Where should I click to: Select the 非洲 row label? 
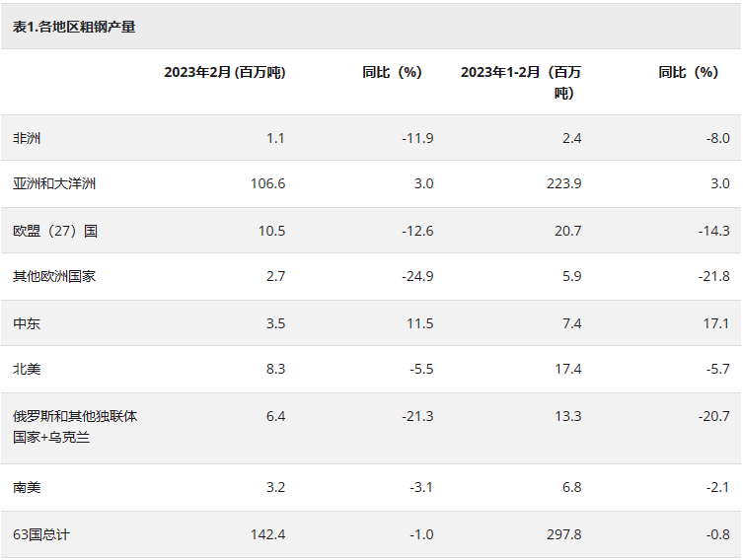[28, 138]
